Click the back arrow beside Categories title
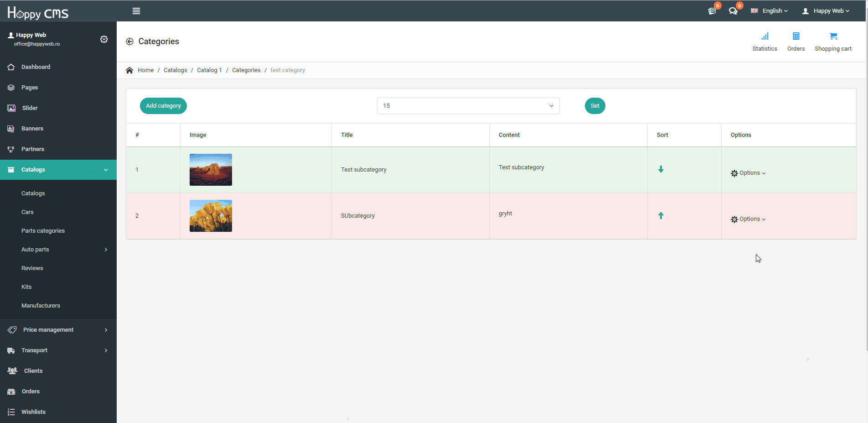This screenshot has height=423, width=868. pos(129,42)
